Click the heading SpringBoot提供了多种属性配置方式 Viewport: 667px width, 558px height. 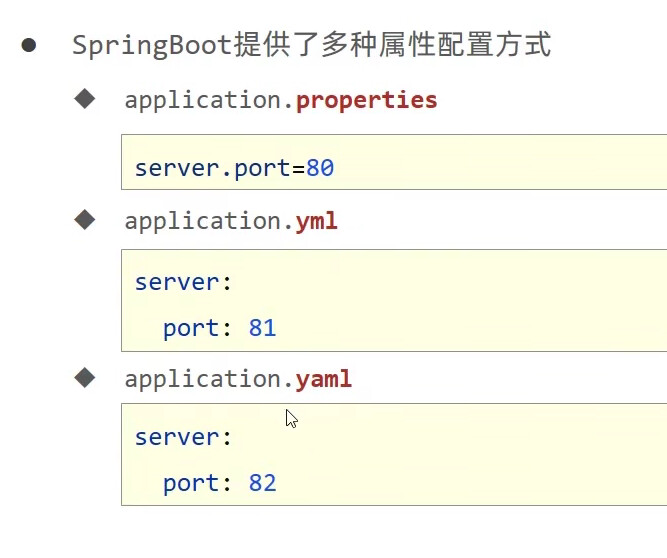coord(311,45)
